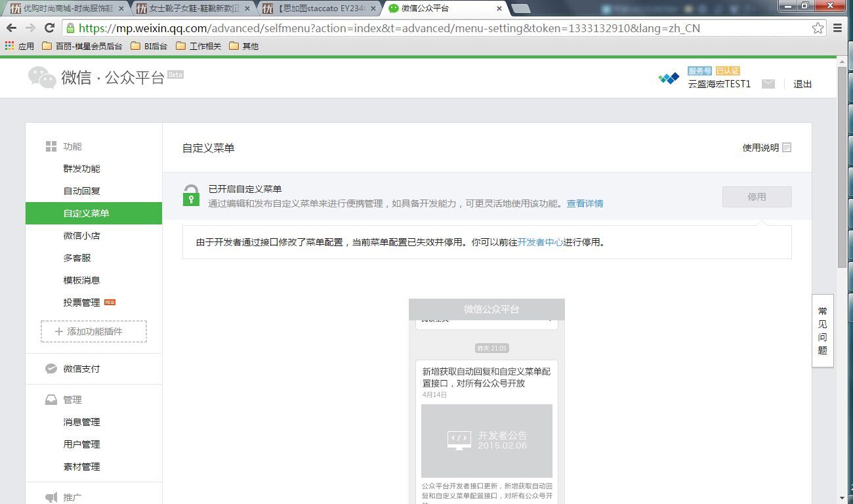Image resolution: width=853 pixels, height=504 pixels.
Task: Open a new browser tab
Action: [520, 9]
